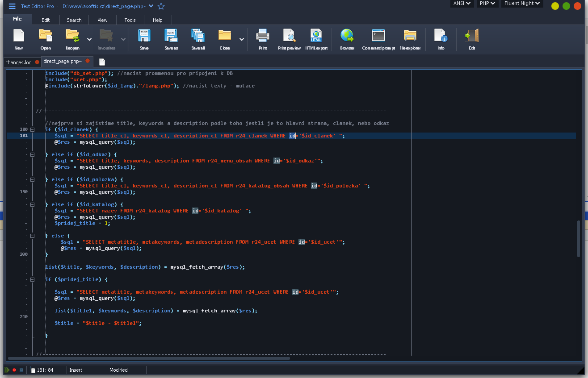This screenshot has width=588, height=378.
Task: Open the ANSI encoding dropdown
Action: pyautogui.click(x=462, y=4)
